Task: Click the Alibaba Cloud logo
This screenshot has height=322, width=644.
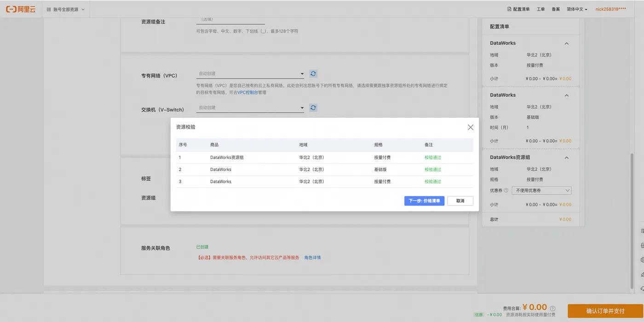Action: [x=20, y=9]
